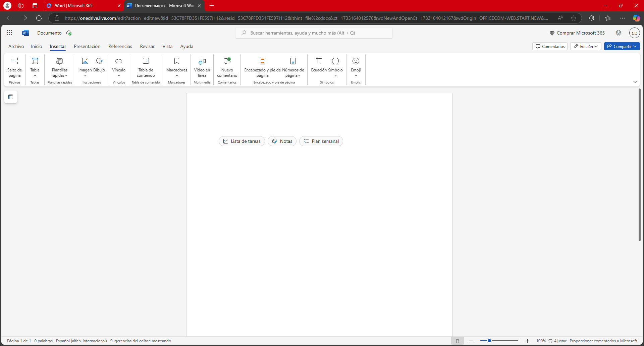Switch to the Referencias tab

click(x=120, y=46)
